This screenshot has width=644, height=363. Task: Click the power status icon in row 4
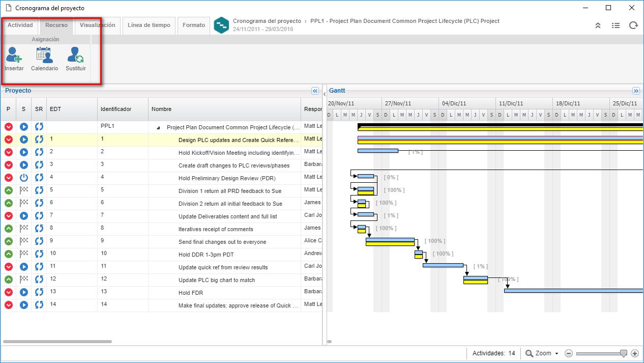tap(23, 178)
